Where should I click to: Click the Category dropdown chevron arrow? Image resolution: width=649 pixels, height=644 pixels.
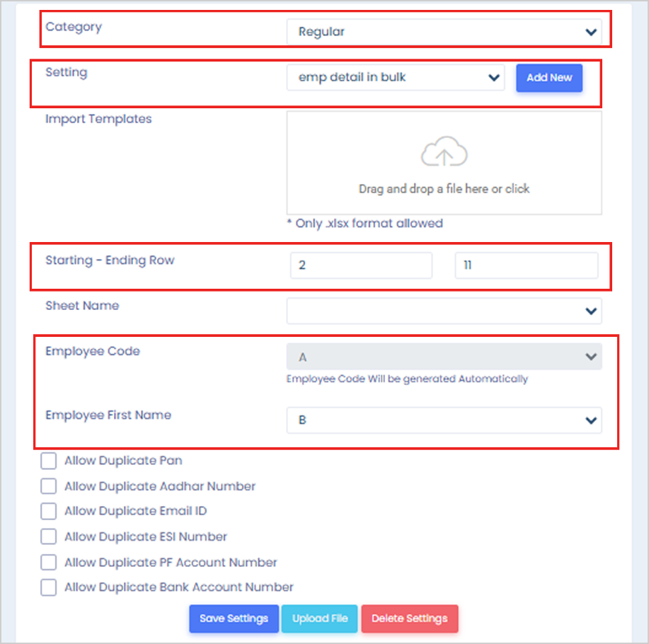click(591, 32)
